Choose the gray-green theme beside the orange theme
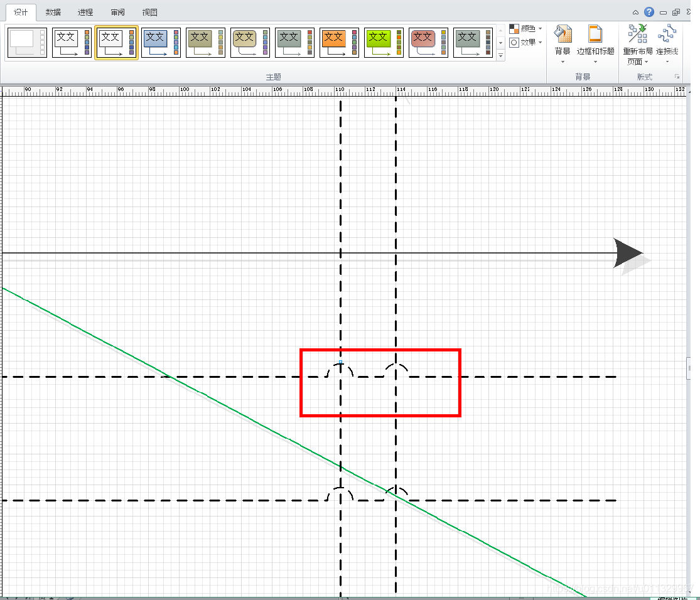Viewport: 700px width, 600px height. (295, 43)
